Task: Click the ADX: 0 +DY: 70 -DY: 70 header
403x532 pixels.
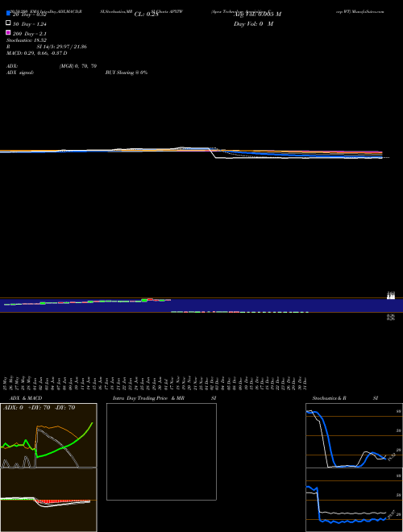Action: click(x=39, y=408)
